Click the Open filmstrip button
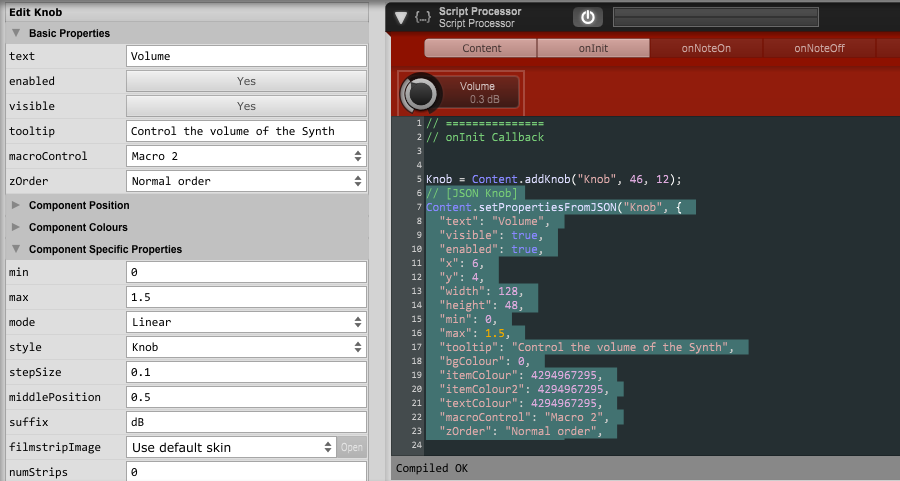The height and width of the screenshot is (481, 900). (352, 447)
